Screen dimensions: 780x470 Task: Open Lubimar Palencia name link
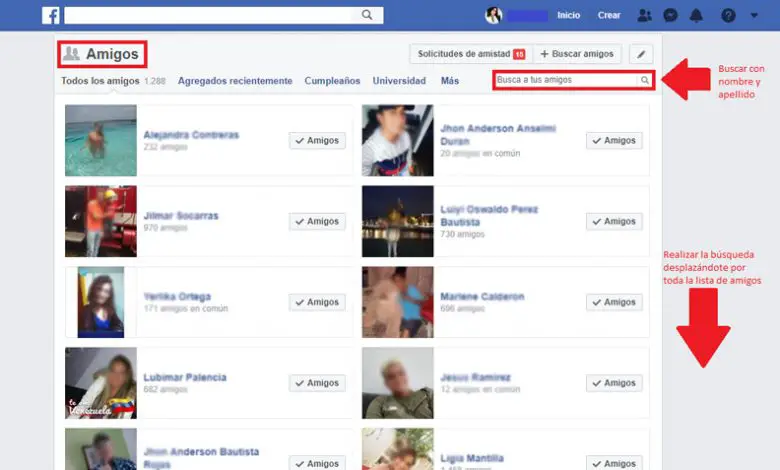(x=185, y=377)
